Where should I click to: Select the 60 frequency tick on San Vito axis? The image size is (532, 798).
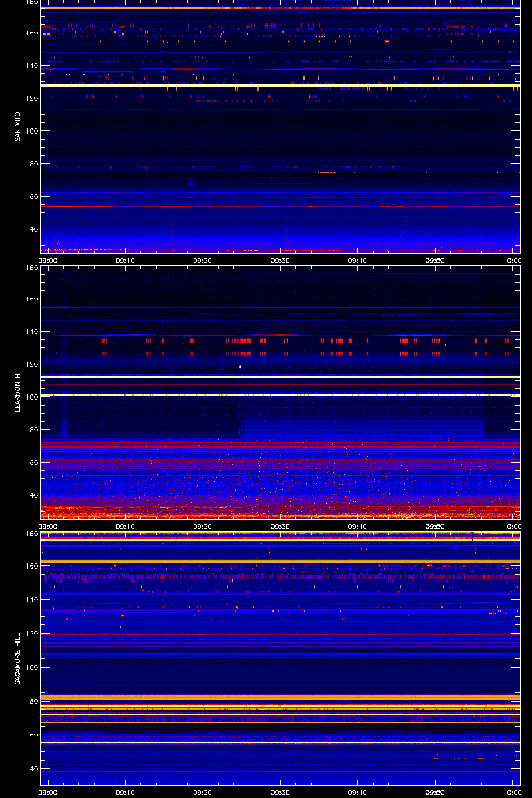[33, 197]
